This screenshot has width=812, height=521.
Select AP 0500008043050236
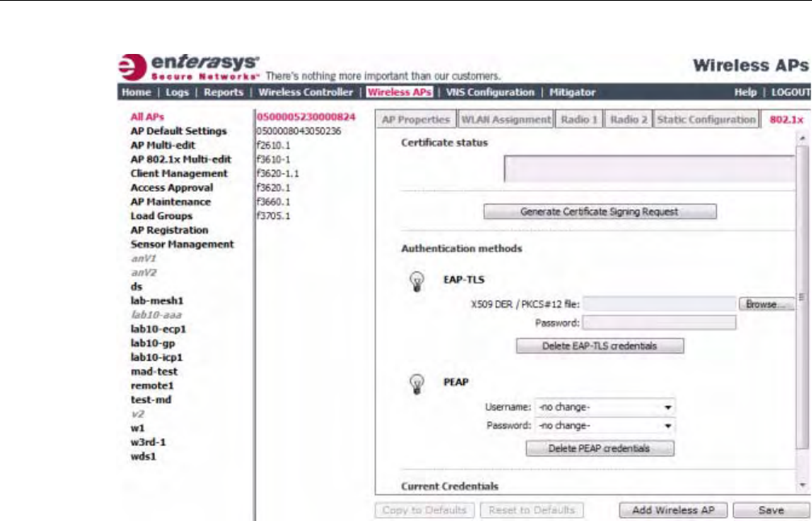coord(299,131)
